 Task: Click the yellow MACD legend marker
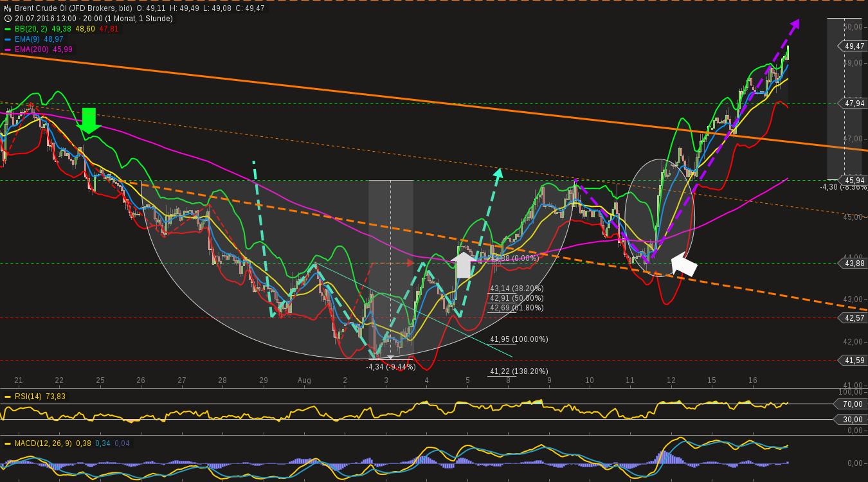coord(8,443)
